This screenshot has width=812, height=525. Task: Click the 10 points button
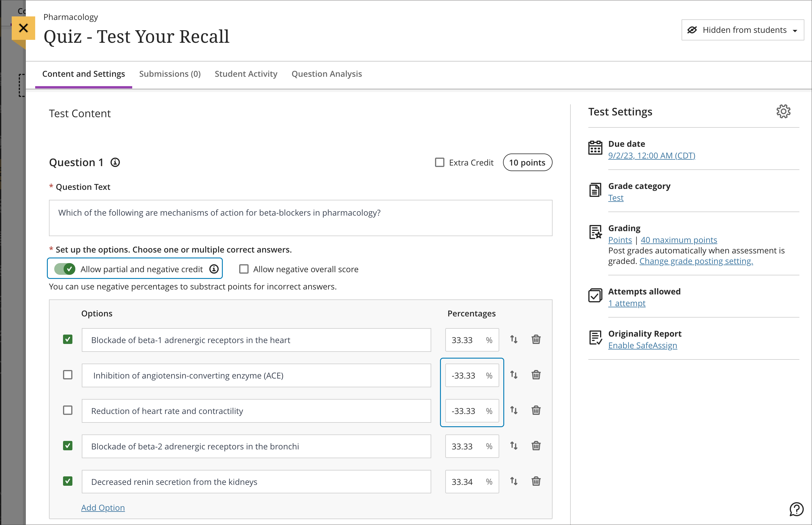527,163
